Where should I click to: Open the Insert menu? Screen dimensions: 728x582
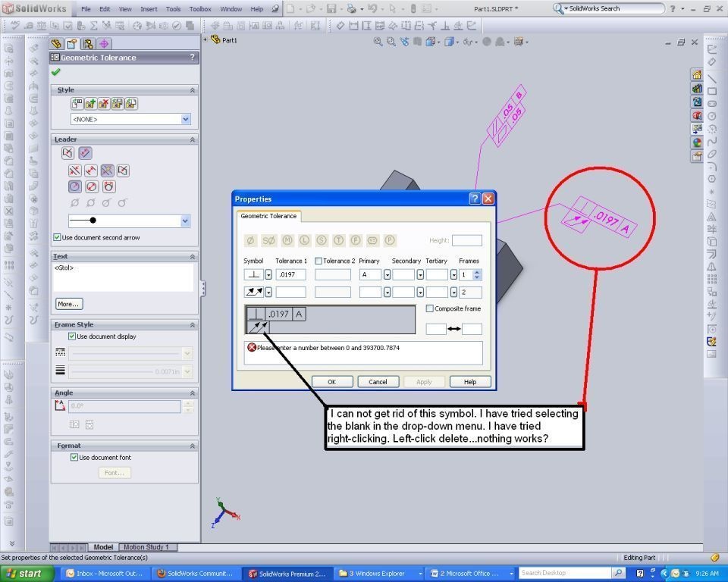coord(149,9)
